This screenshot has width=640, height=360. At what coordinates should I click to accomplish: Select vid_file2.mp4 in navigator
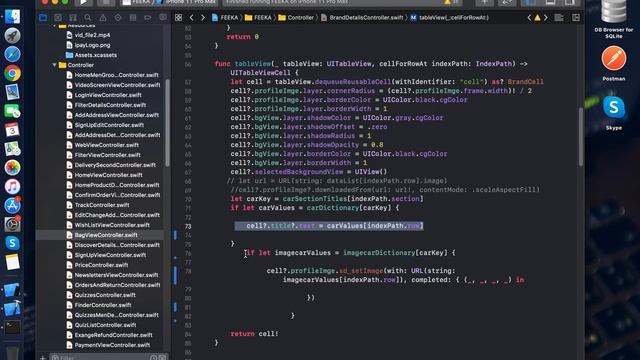coord(92,35)
